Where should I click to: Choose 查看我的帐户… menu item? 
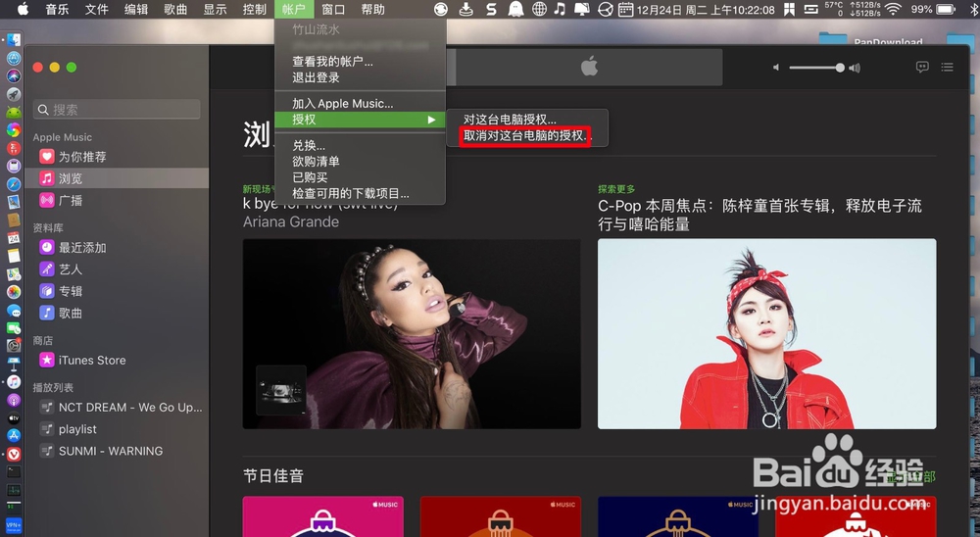tap(360, 62)
